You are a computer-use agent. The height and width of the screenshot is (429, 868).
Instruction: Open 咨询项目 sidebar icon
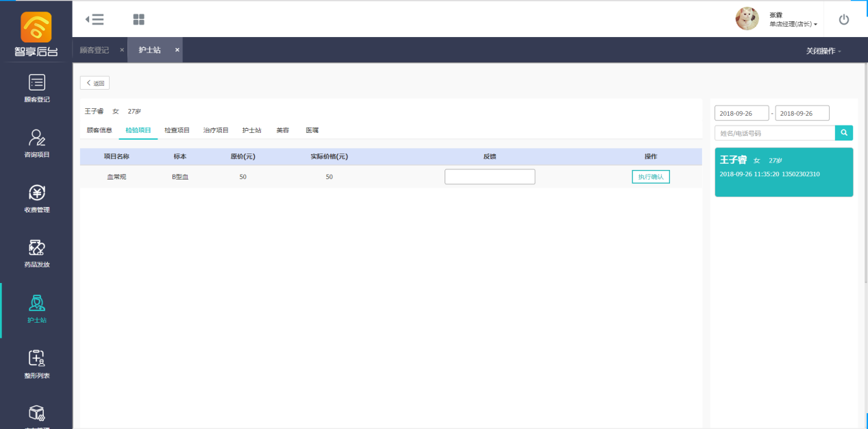pyautogui.click(x=36, y=143)
